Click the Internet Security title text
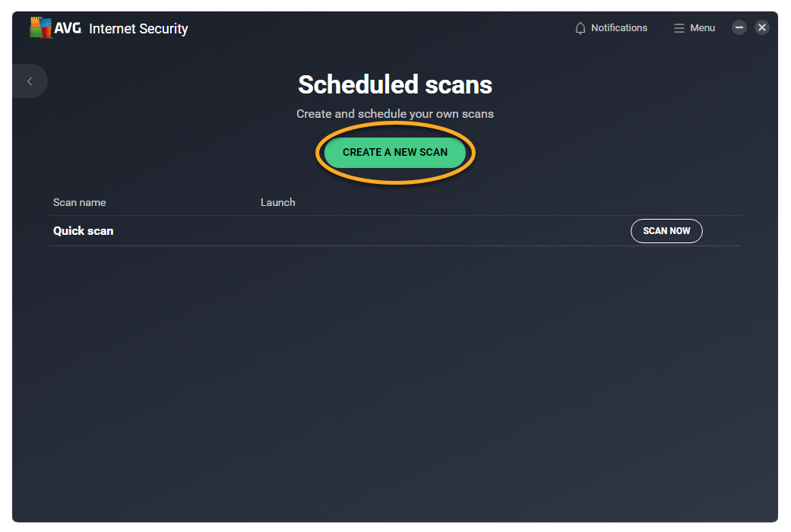This screenshot has height=532, width=791. coord(138,29)
